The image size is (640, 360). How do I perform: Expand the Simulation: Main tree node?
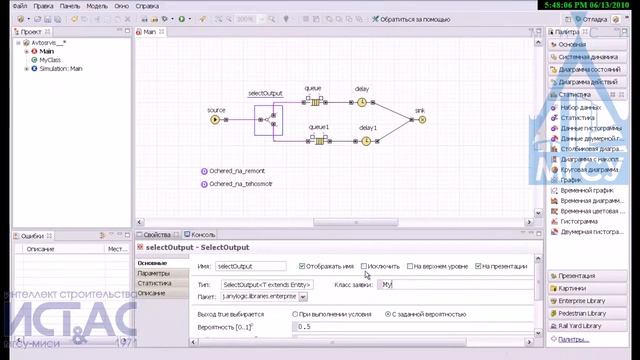click(x=27, y=69)
